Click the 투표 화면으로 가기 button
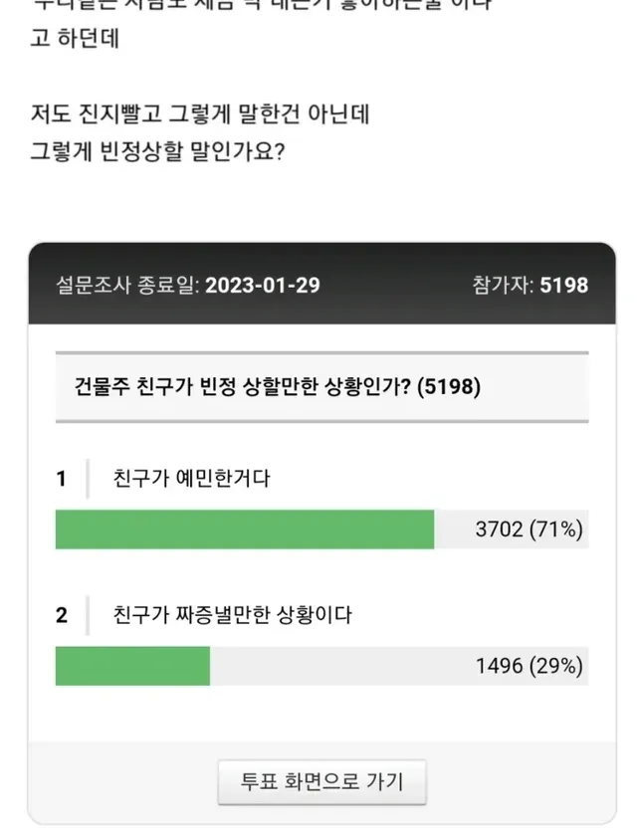Image resolution: width=637 pixels, height=840 pixels. point(322,782)
